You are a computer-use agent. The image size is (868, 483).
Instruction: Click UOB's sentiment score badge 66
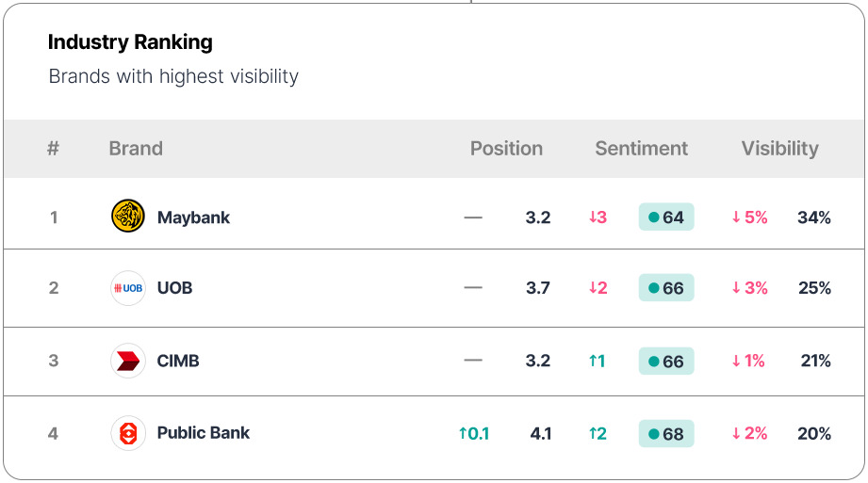[666, 288]
